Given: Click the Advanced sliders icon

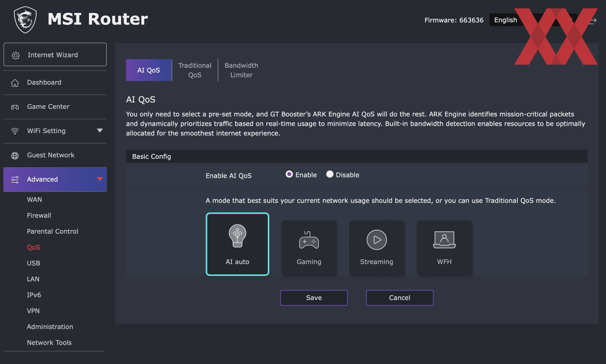Looking at the screenshot, I should [15, 180].
